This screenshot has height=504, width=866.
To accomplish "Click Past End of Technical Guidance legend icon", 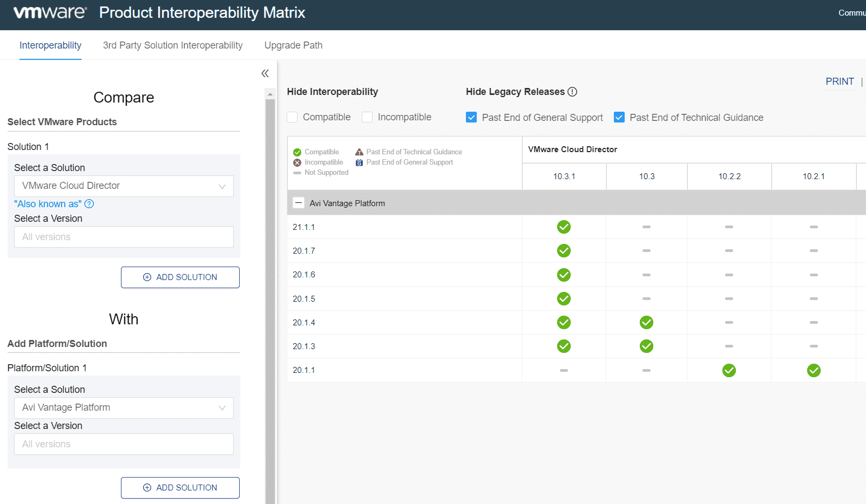I will click(359, 152).
